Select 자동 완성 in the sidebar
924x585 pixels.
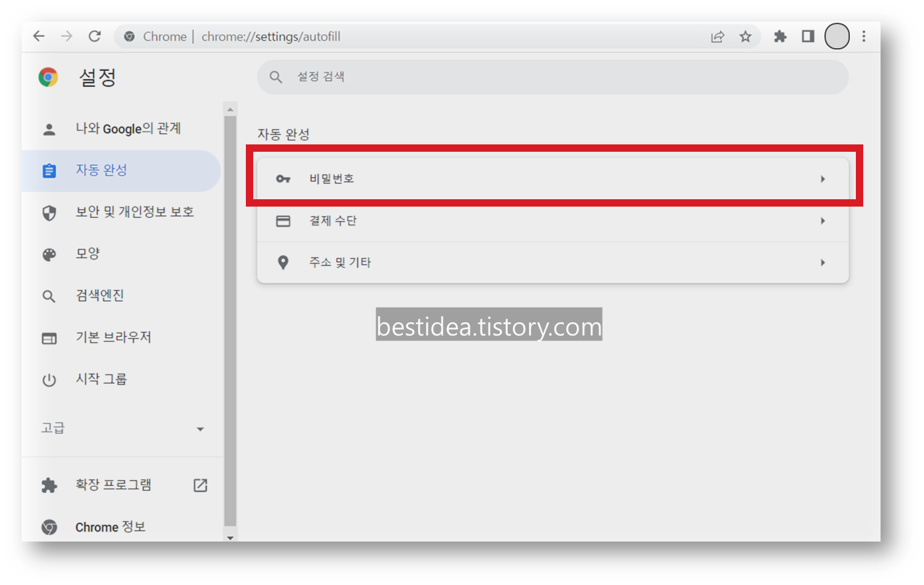pos(121,171)
